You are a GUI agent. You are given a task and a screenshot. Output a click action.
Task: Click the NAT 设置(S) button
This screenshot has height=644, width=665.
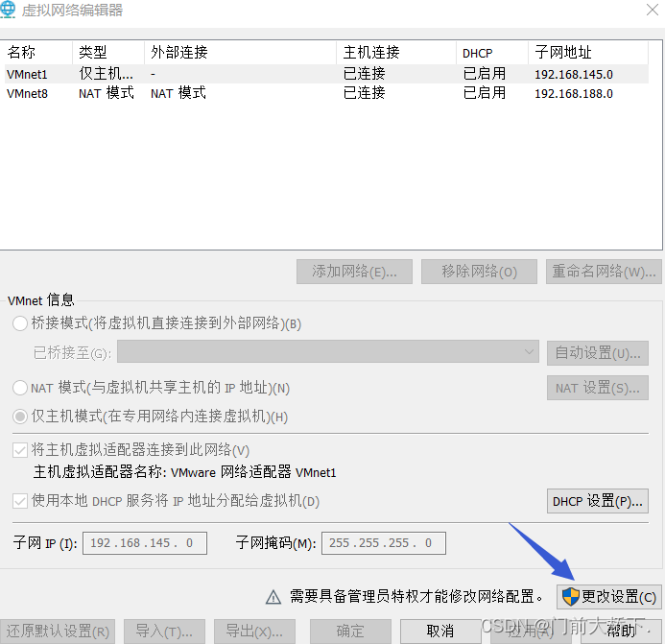click(x=598, y=388)
